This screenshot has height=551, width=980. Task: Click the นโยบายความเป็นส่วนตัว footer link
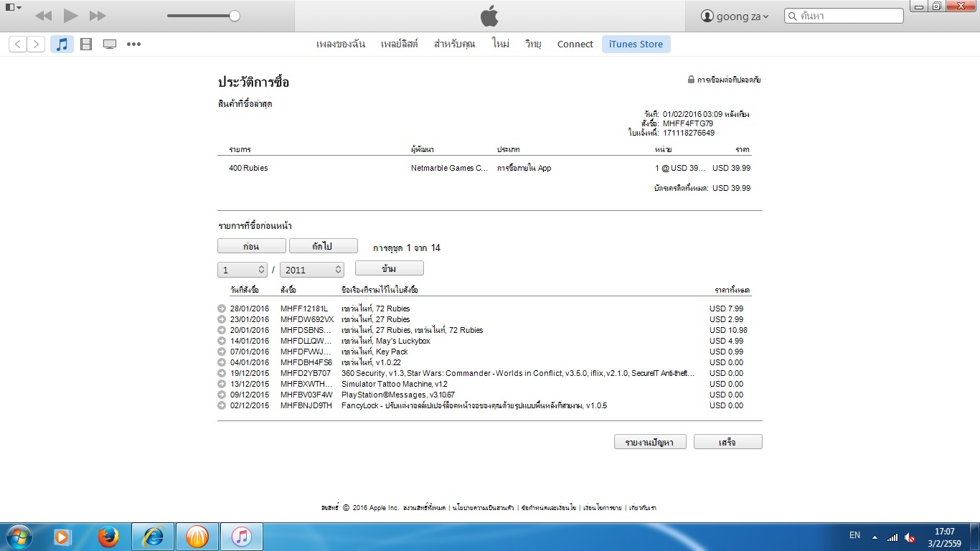coord(484,508)
